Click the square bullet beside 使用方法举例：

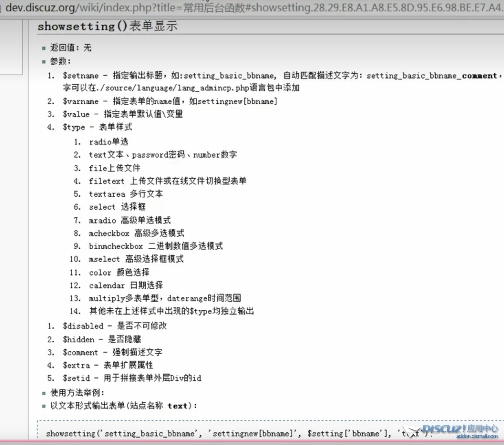pyautogui.click(x=43, y=392)
